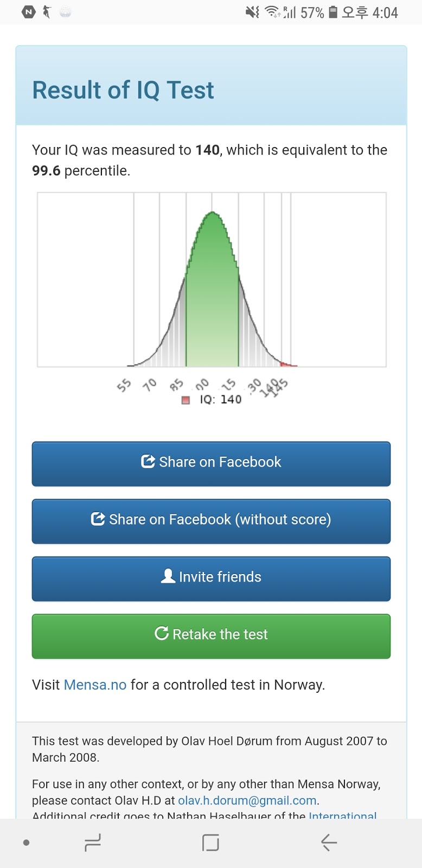The width and height of the screenshot is (422, 868).
Task: Tap the muted sound status icon
Action: click(x=252, y=12)
